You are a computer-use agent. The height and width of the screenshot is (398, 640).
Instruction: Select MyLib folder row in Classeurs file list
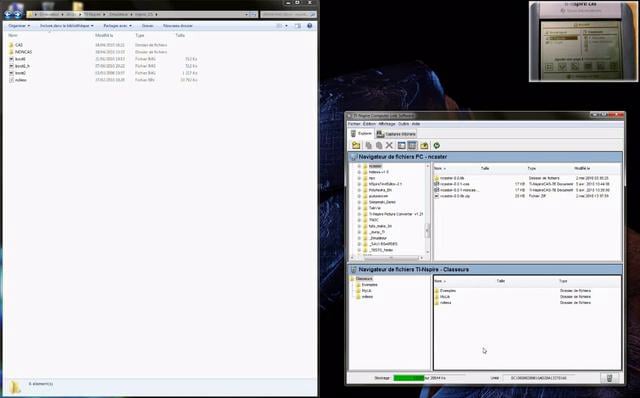[527, 297]
